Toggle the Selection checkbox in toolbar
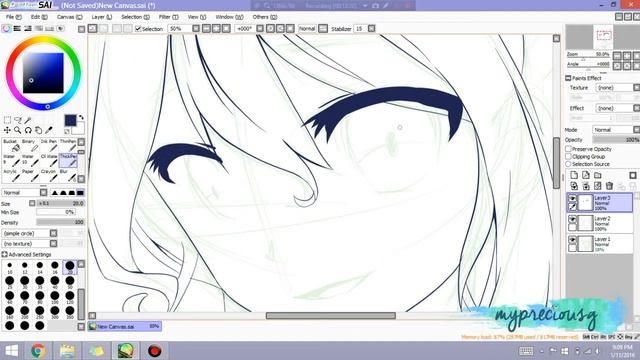The width and height of the screenshot is (640, 360). [x=138, y=29]
